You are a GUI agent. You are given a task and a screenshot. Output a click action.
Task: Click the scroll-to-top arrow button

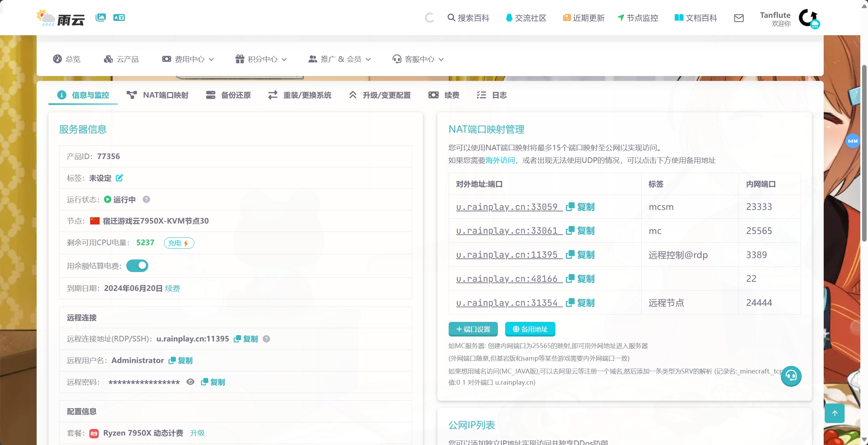pos(835,413)
